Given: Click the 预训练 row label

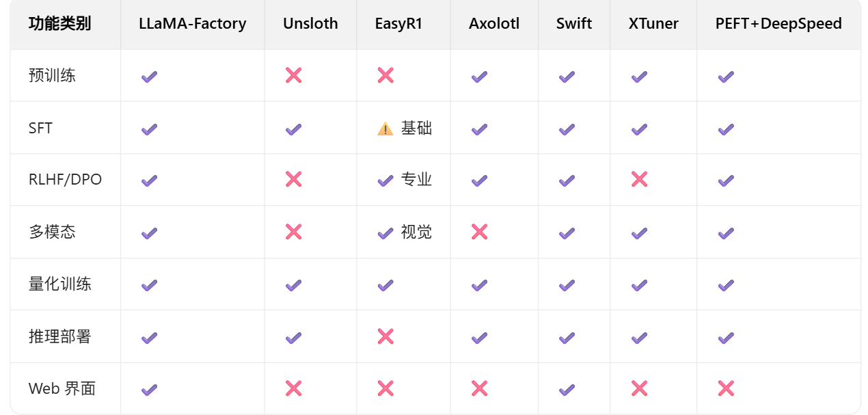Looking at the screenshot, I should coord(52,75).
